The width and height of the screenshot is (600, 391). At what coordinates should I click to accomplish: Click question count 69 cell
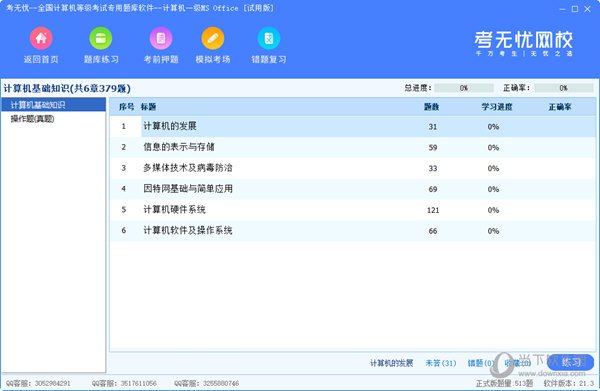(x=433, y=189)
